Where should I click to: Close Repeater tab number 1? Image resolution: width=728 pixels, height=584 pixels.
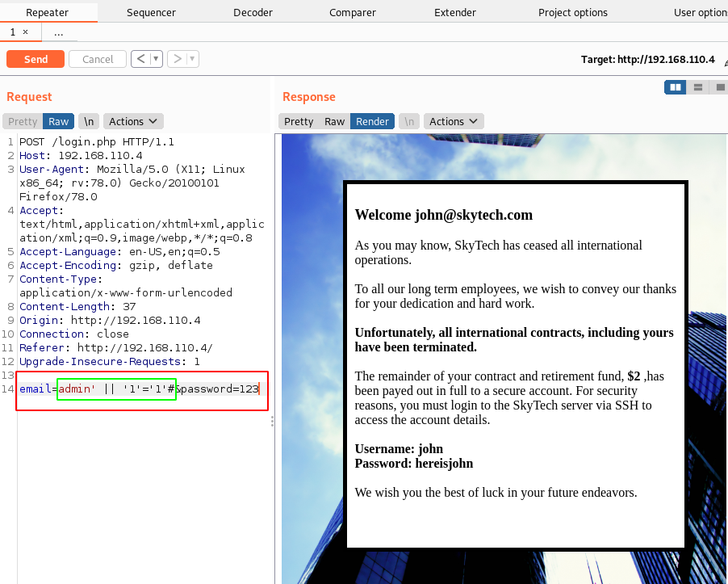tap(25, 32)
